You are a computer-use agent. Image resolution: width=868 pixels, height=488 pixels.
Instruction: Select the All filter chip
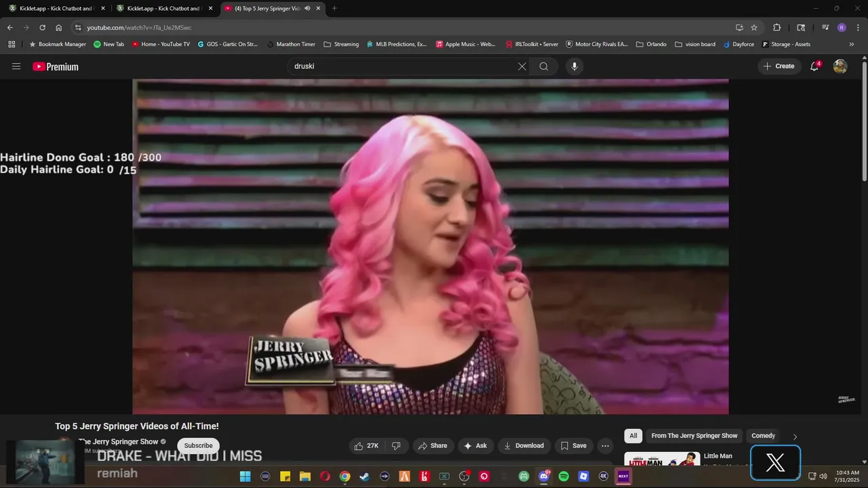coord(633,436)
